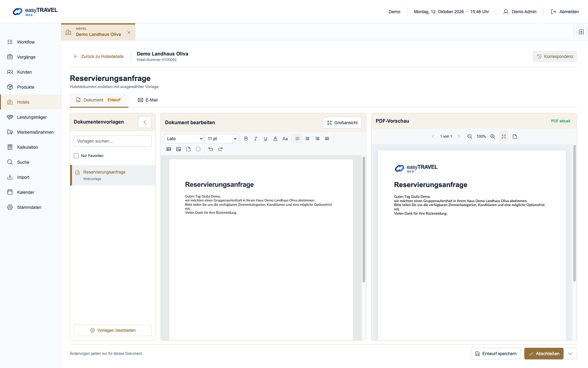The image size is (588, 368).
Task: Open Stammdaten in the sidebar
Action: point(31,207)
